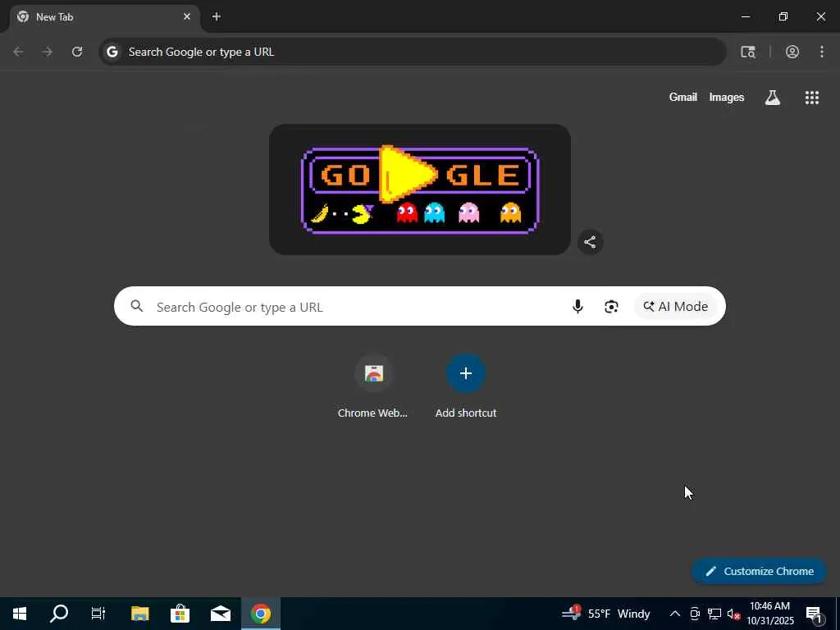The width and height of the screenshot is (840, 630).
Task: Click the muted volume tray icon
Action: (733, 614)
